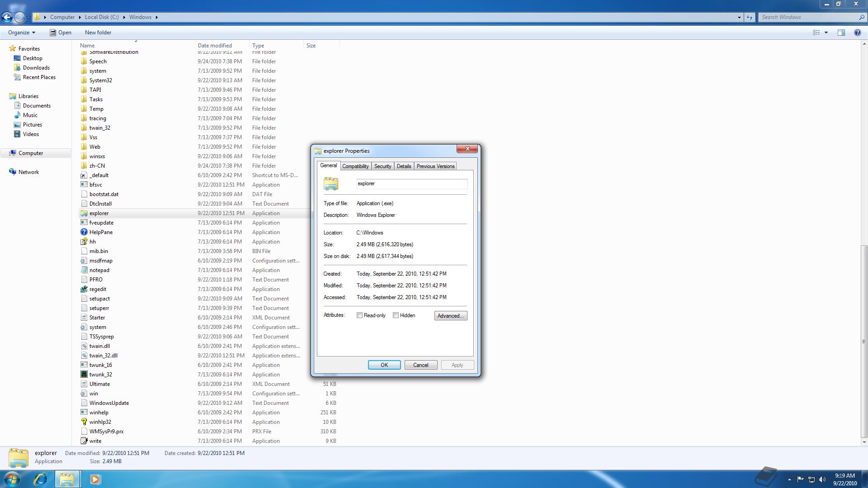Open the address bar history dropdown
The height and width of the screenshot is (488, 868).
[739, 17]
